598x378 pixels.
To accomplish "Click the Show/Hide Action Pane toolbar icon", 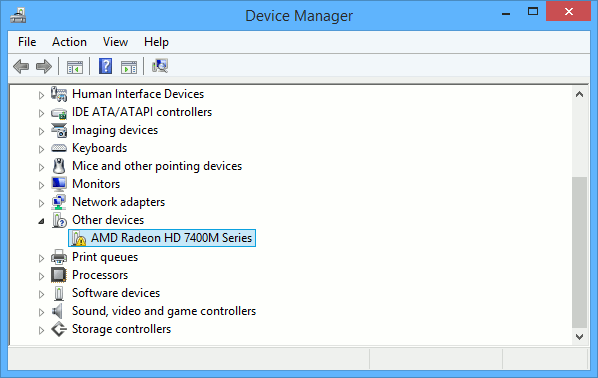I will (x=129, y=67).
